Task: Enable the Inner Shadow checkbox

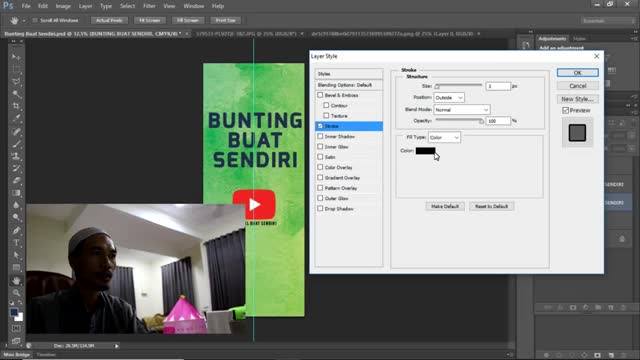Action: click(320, 136)
